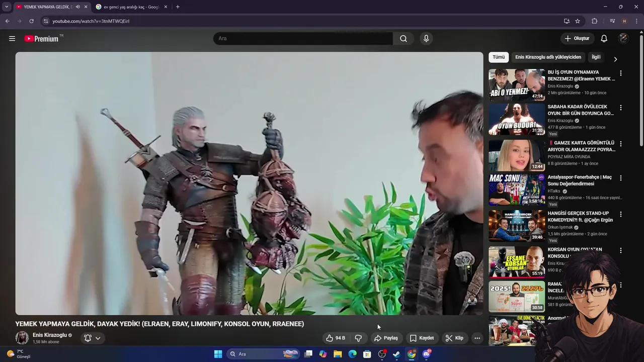Click the address bar URL
This screenshot has width=644, height=362.
[x=91, y=21]
